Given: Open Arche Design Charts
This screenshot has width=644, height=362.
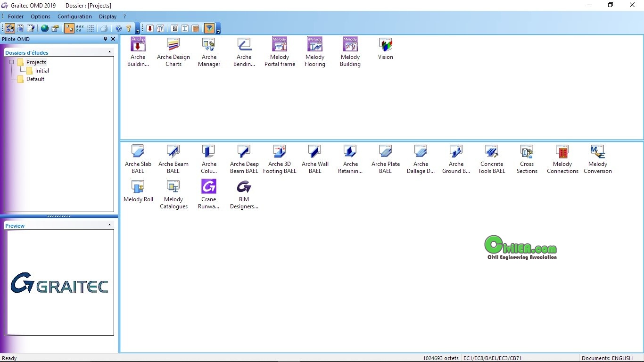Looking at the screenshot, I should [x=173, y=52].
